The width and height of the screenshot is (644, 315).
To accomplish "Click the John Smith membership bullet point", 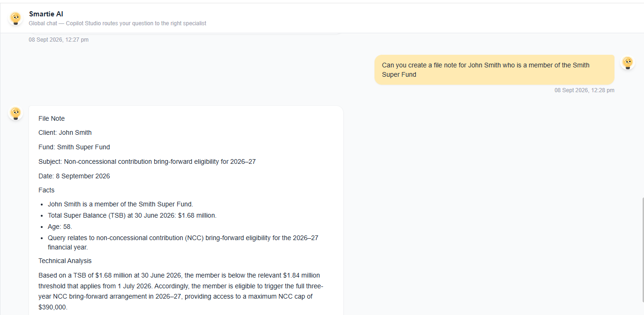I will pos(120,204).
